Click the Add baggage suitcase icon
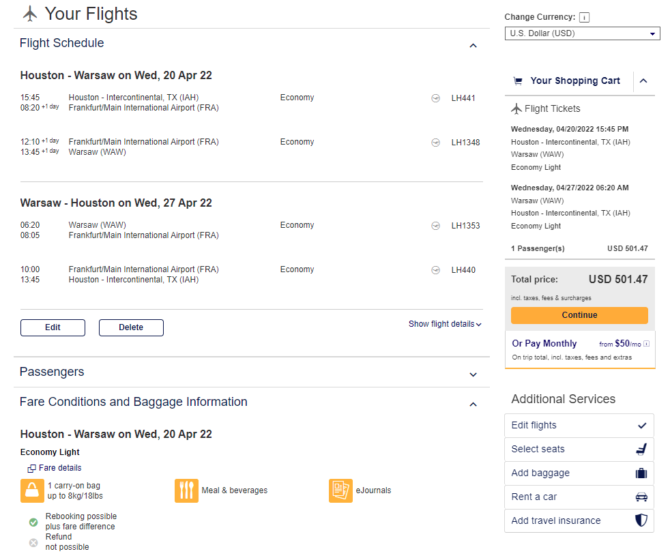The height and width of the screenshot is (558, 670). (641, 473)
